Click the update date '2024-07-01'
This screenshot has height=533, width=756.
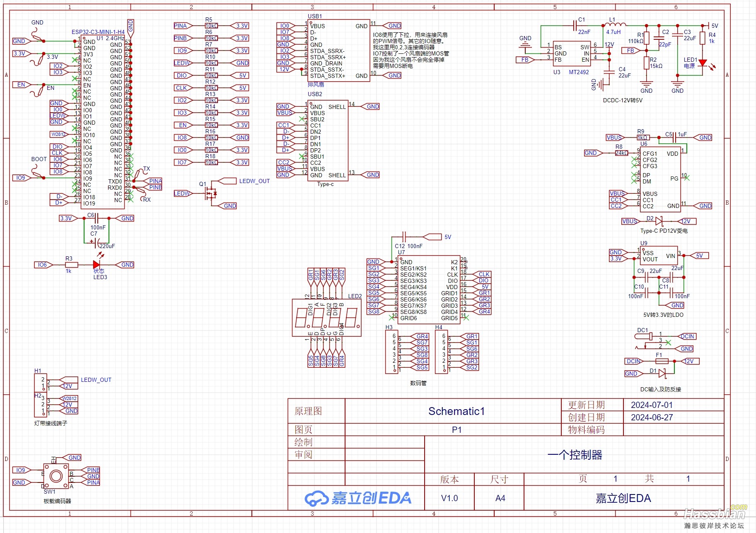click(x=652, y=405)
